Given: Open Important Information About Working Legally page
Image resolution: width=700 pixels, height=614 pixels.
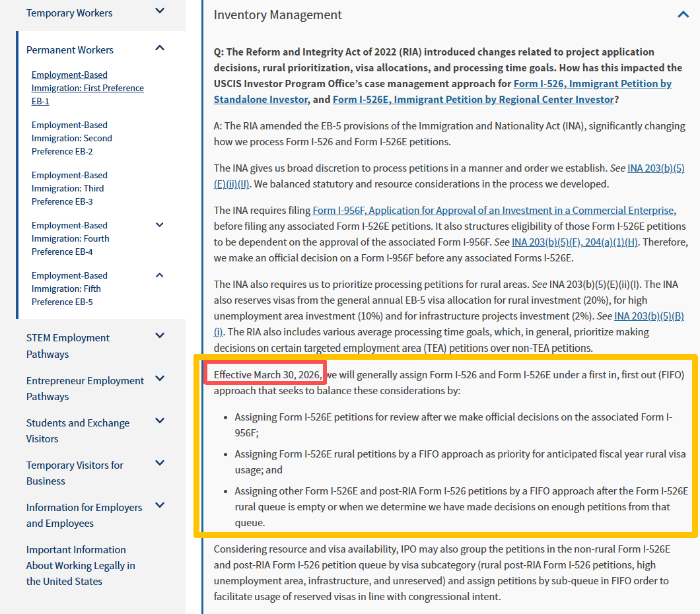Looking at the screenshot, I should tap(80, 565).
